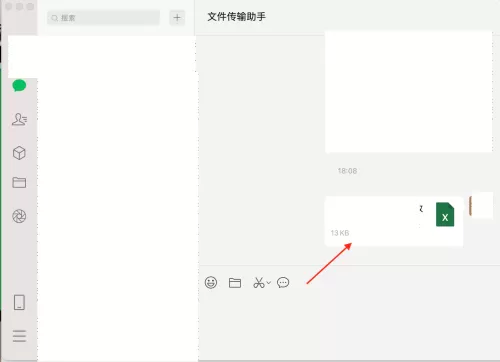Open the hamburger menu at the sidebar bottom
The height and width of the screenshot is (362, 500).
[19, 336]
